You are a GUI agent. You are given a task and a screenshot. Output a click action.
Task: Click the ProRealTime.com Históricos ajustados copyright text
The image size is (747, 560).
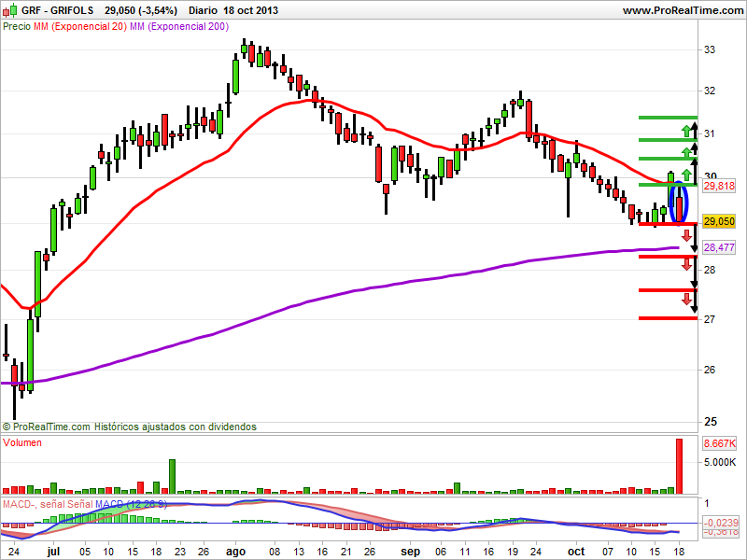[x=130, y=427]
